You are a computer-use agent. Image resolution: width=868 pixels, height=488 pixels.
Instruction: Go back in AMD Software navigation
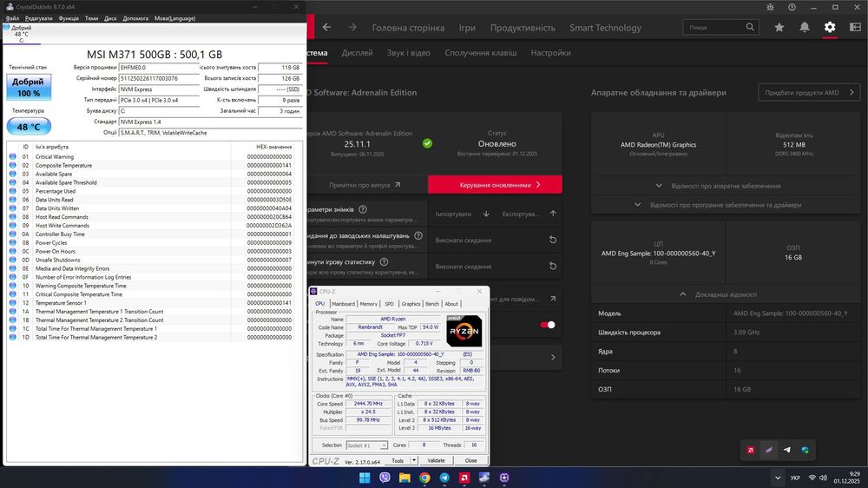[x=326, y=27]
